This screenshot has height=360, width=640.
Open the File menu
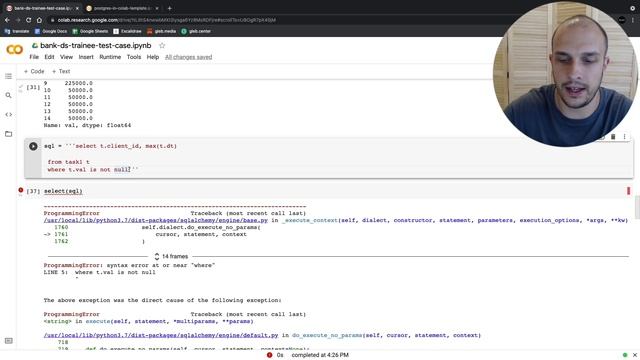tap(34, 57)
